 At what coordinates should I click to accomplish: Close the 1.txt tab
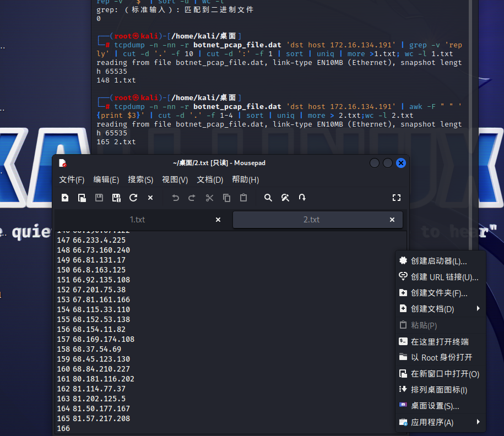218,220
